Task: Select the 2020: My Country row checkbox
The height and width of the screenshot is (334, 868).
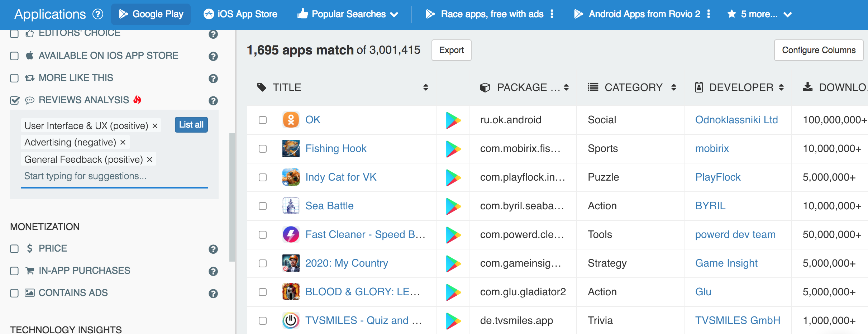Action: coord(263,263)
